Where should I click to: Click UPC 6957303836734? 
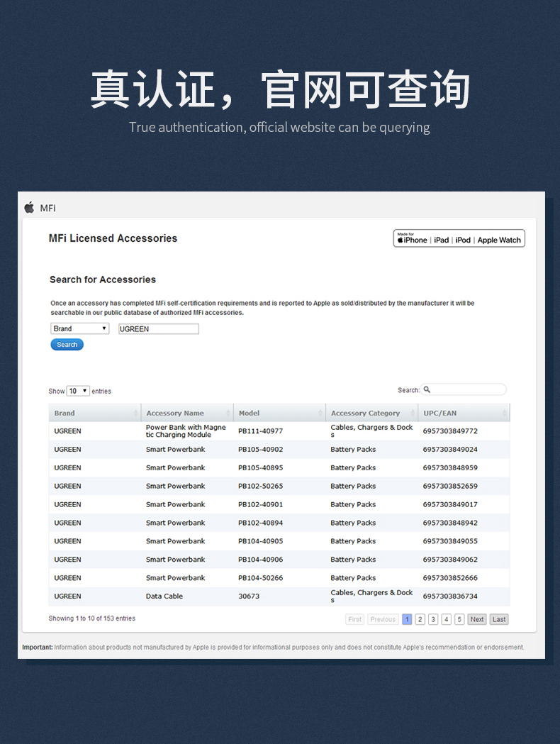tap(450, 596)
